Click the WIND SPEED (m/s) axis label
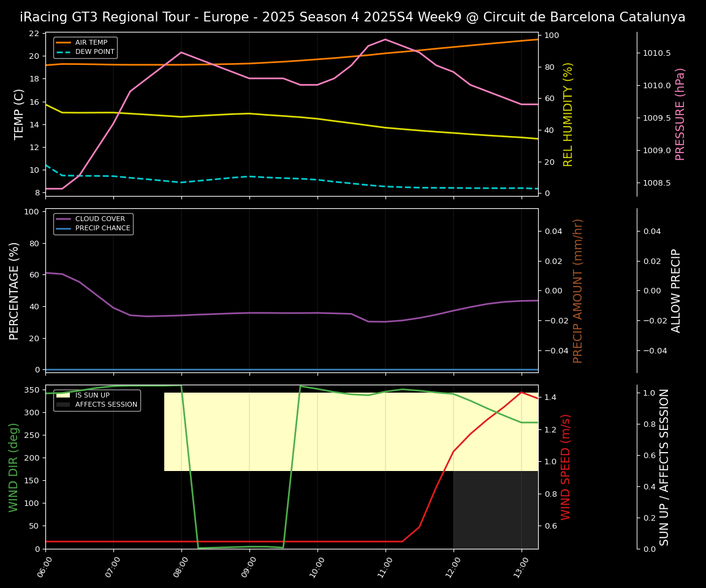The width and height of the screenshot is (706, 588). [566, 467]
